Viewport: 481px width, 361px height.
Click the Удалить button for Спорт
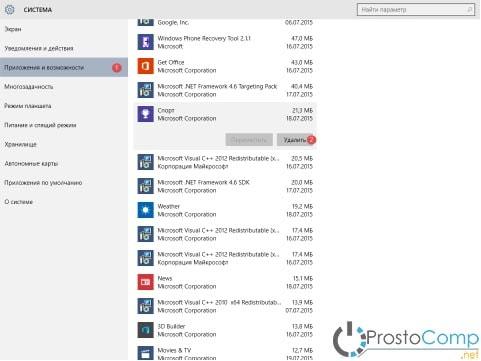(x=296, y=140)
